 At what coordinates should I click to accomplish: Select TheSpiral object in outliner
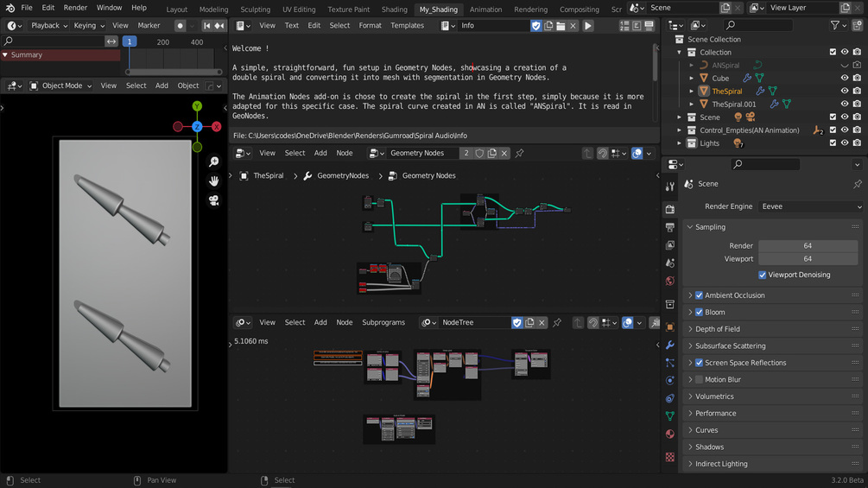(x=727, y=92)
